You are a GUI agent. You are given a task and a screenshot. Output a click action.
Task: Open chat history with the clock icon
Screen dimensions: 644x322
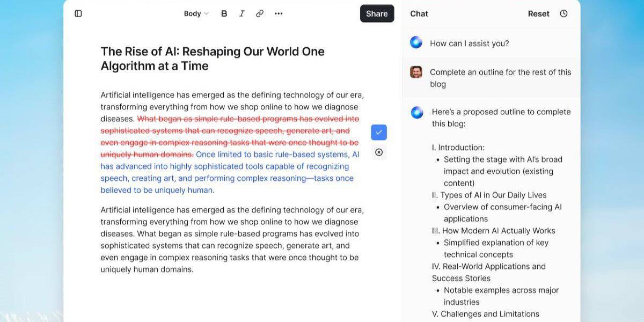click(x=564, y=13)
